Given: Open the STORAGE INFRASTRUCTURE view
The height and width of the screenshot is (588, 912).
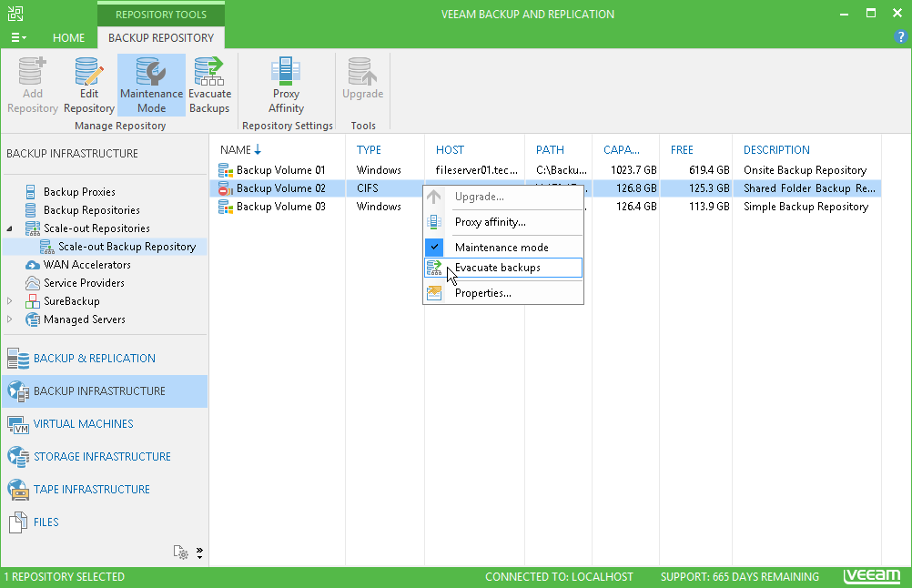Looking at the screenshot, I should [x=105, y=457].
